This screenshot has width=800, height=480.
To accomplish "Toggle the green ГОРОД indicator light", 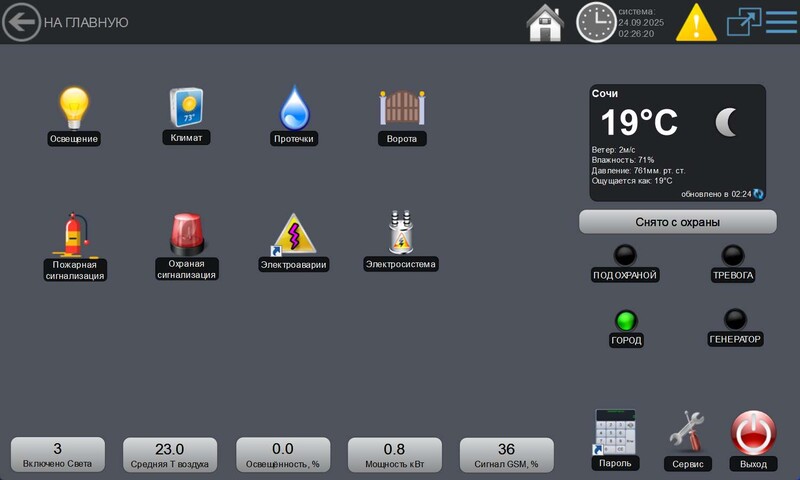I will (626, 321).
